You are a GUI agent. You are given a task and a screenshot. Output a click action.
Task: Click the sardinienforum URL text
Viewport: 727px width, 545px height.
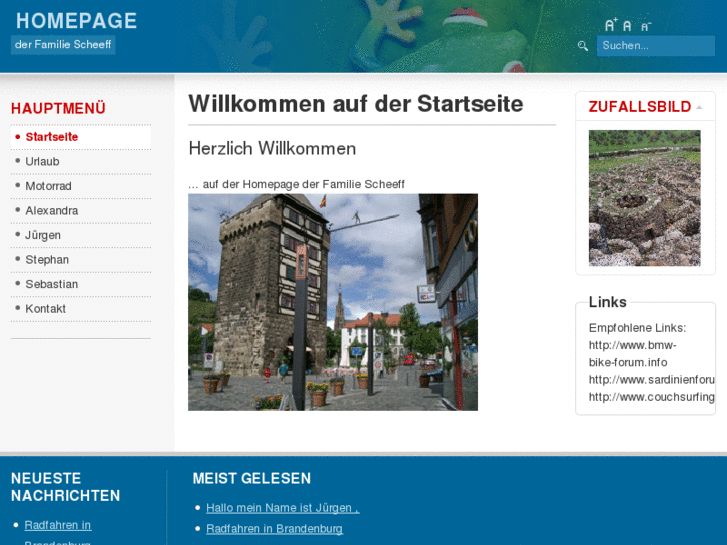coord(651,380)
